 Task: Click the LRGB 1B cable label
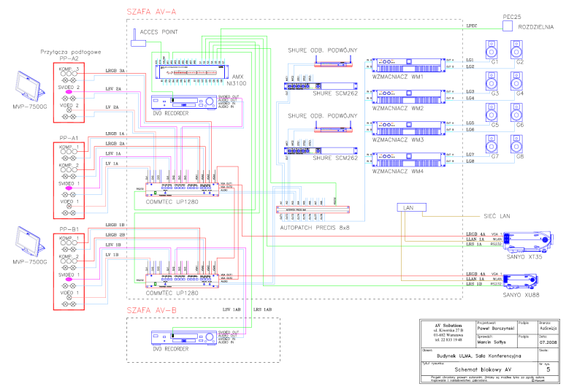pyautogui.click(x=115, y=225)
